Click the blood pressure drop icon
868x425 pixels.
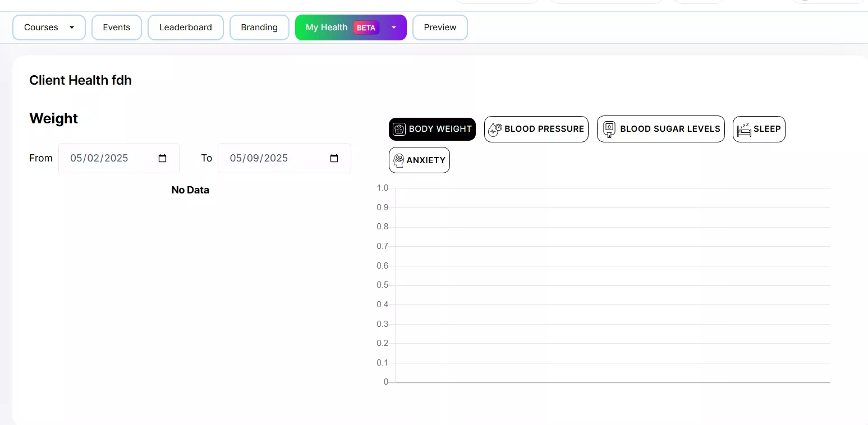pos(495,130)
